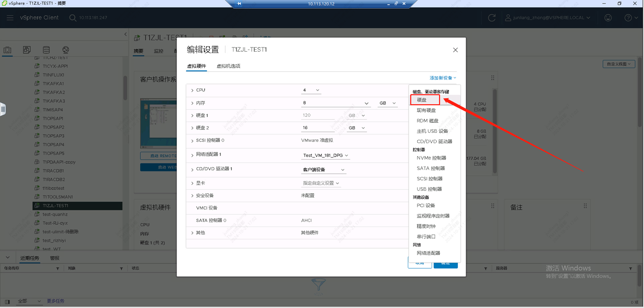Open the CPU count dropdown
Image resolution: width=644 pixels, height=308 pixels.
coord(311,90)
